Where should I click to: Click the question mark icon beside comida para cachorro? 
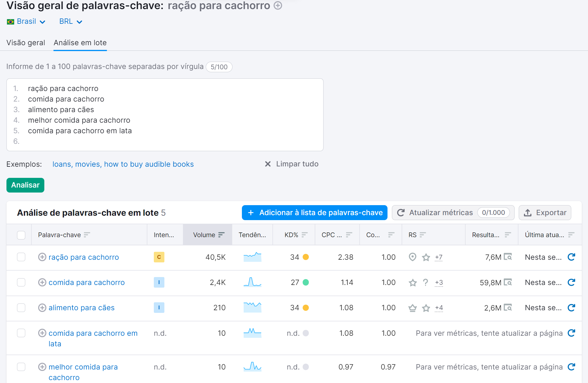pos(425,283)
